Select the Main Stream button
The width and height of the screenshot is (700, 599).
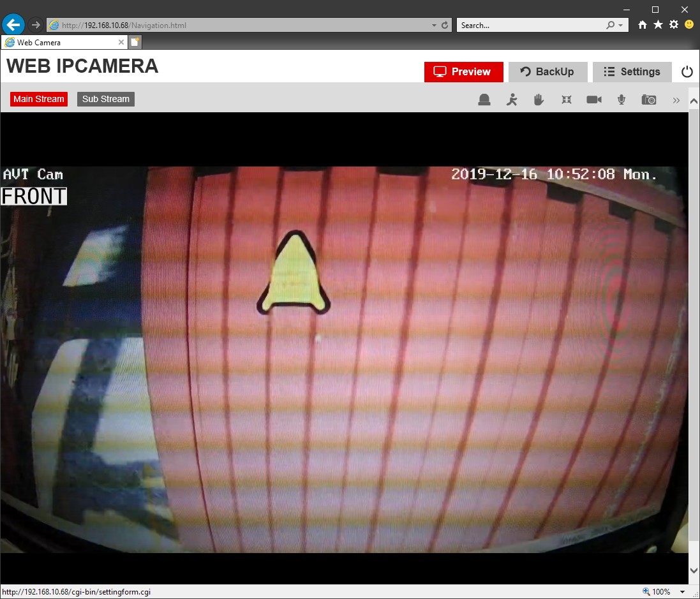[39, 99]
